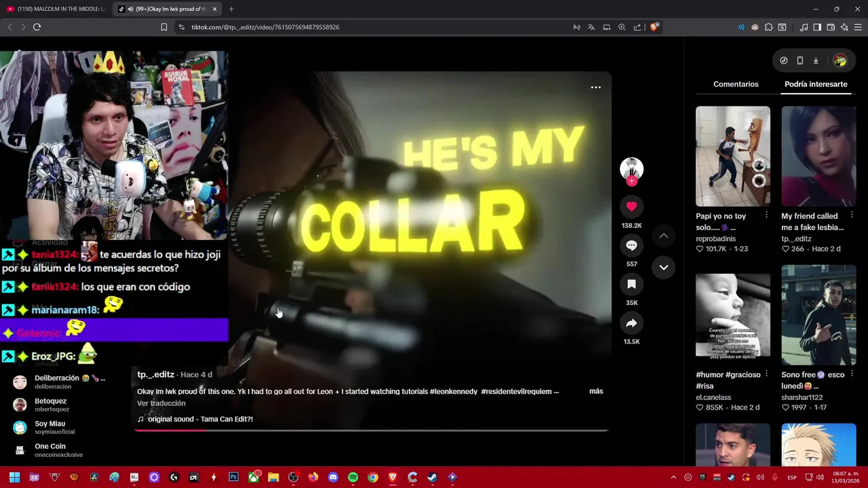Select the Comentarios tab
This screenshot has width=868, height=488.
point(736,84)
